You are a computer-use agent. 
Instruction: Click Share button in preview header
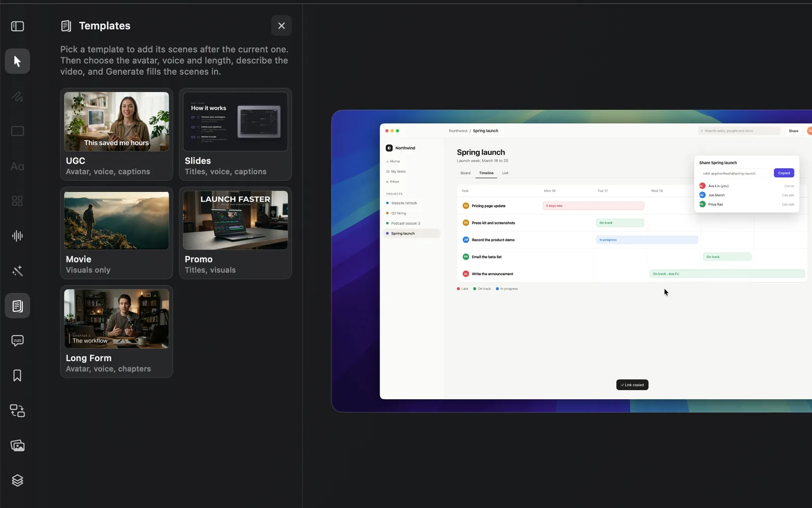(793, 131)
